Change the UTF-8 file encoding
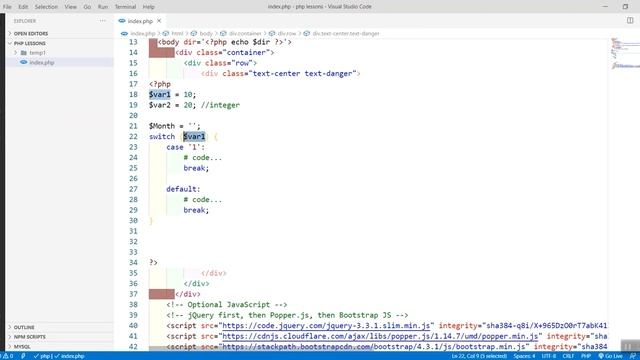The image size is (640, 360). [549, 356]
